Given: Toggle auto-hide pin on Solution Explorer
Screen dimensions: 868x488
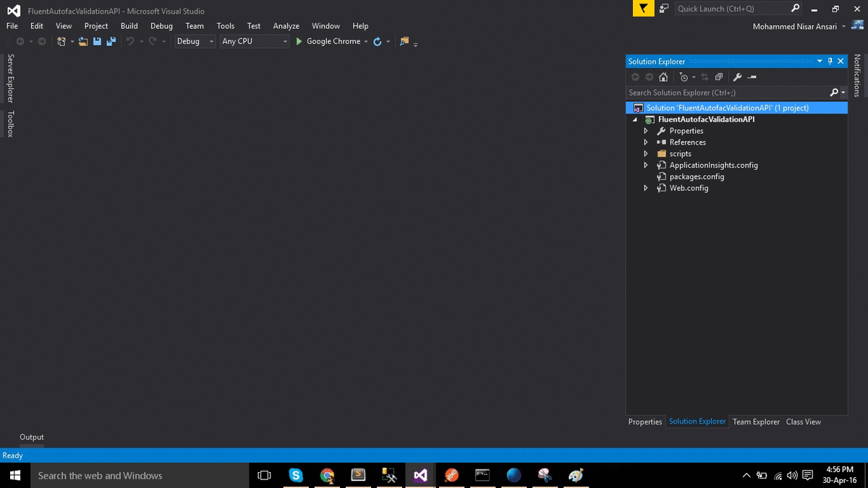Looking at the screenshot, I should 830,61.
